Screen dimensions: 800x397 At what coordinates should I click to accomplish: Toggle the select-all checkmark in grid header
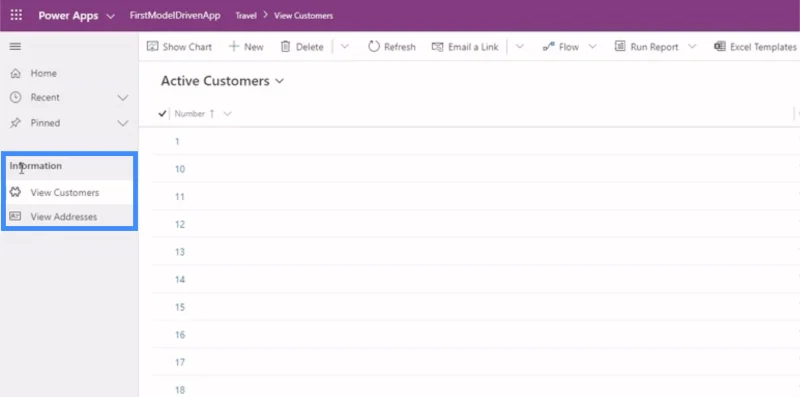pyautogui.click(x=162, y=114)
